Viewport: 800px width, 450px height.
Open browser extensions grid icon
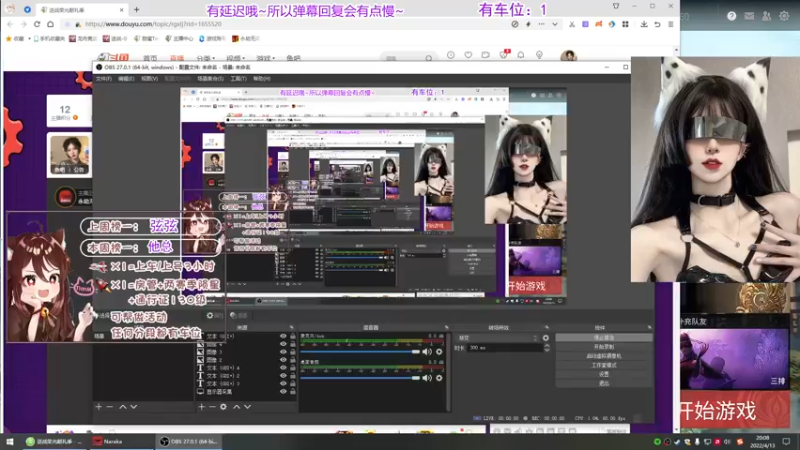click(625, 24)
